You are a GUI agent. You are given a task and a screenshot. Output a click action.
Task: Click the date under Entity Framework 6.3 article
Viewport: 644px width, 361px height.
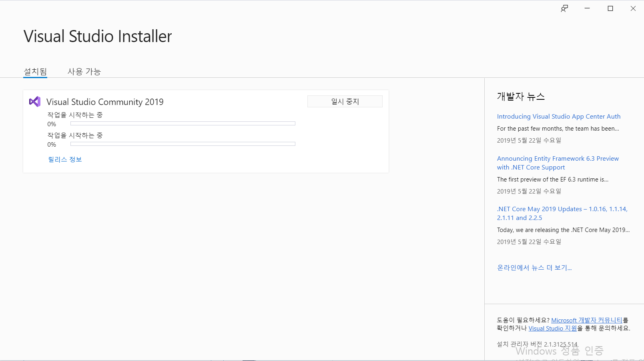(x=529, y=191)
